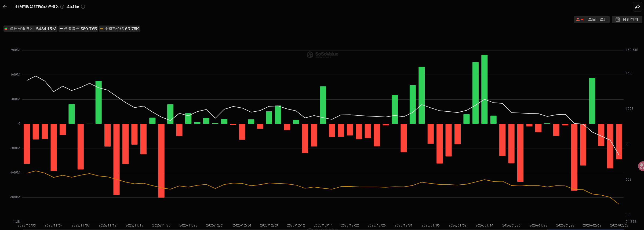The image size is (644, 230).
Task: Click the back arrow at top left
Action: coord(5,7)
